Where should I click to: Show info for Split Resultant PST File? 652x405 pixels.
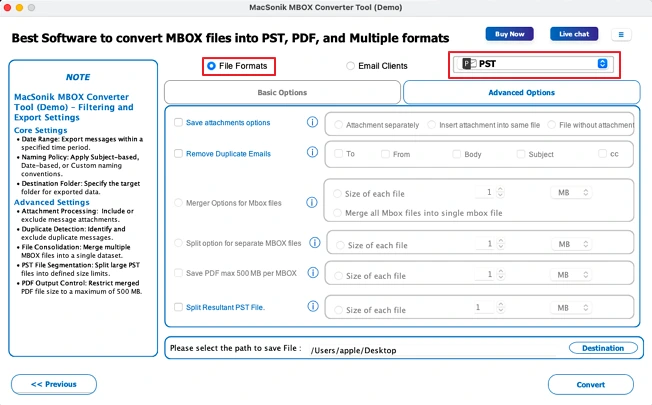313,306
